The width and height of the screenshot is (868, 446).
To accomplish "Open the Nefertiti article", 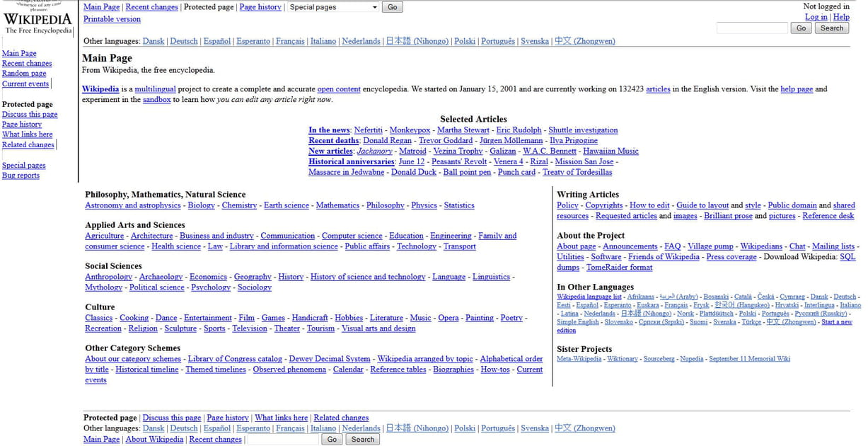I will point(369,130).
